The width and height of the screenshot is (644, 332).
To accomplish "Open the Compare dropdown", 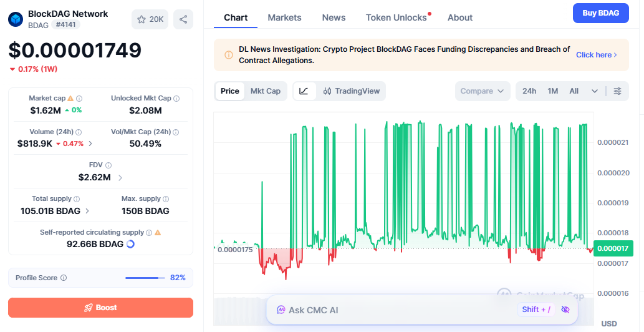I will click(x=483, y=91).
